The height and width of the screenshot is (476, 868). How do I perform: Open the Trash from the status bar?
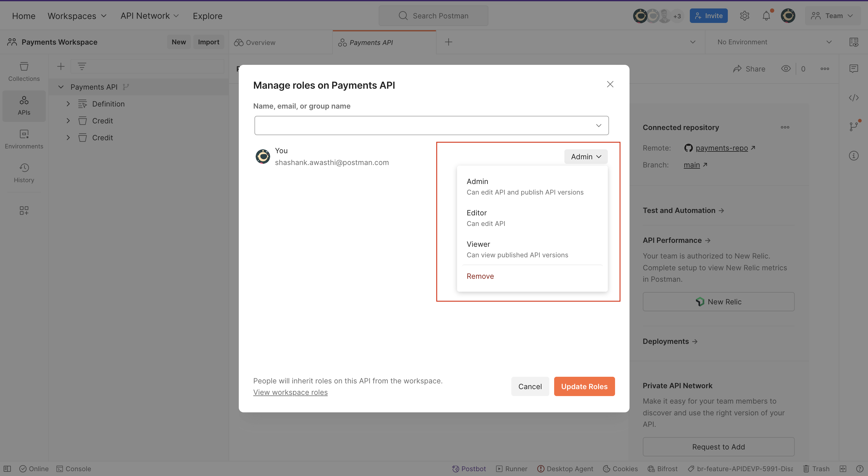click(817, 468)
